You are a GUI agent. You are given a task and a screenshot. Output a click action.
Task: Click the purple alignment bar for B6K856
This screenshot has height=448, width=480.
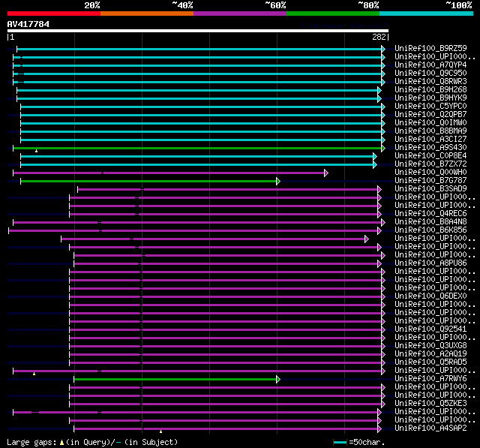tap(193, 231)
